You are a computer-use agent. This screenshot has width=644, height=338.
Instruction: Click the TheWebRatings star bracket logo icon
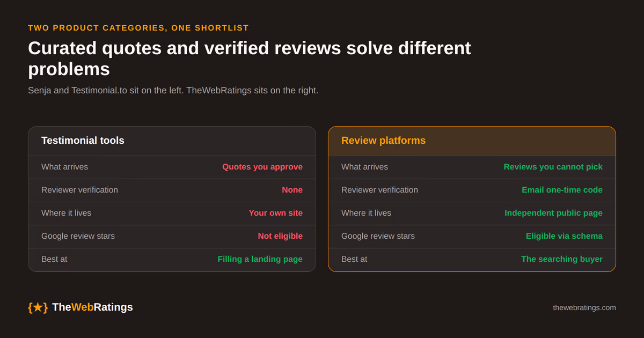tap(38, 307)
